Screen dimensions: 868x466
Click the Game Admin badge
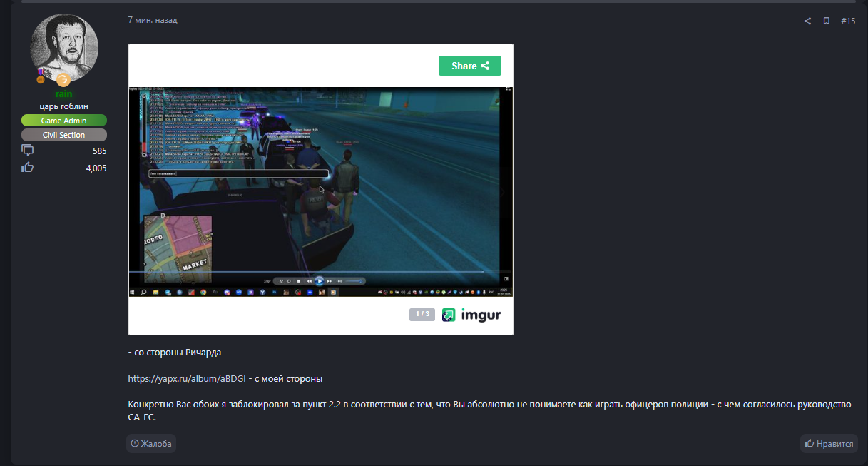[x=64, y=121]
